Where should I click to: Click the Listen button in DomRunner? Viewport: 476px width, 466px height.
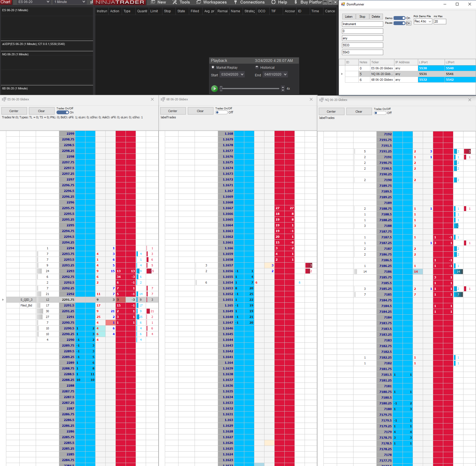coord(349,17)
